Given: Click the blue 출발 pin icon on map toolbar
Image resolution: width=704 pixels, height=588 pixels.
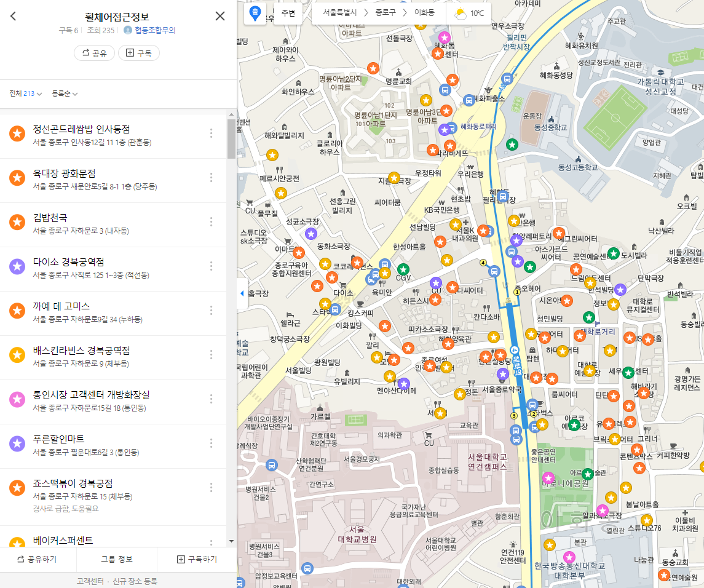Looking at the screenshot, I should pos(255,14).
